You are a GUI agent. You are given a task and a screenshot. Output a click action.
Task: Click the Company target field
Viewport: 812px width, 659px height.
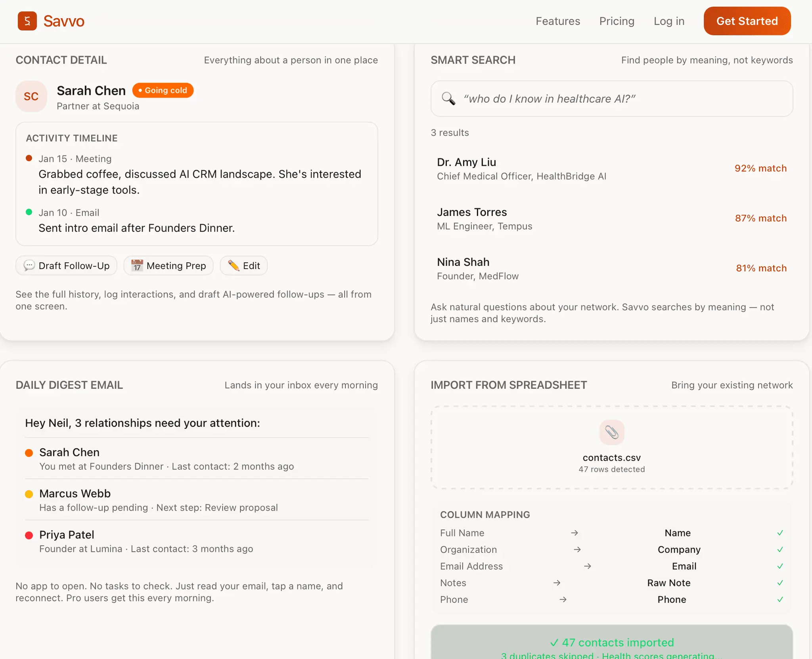(x=679, y=549)
